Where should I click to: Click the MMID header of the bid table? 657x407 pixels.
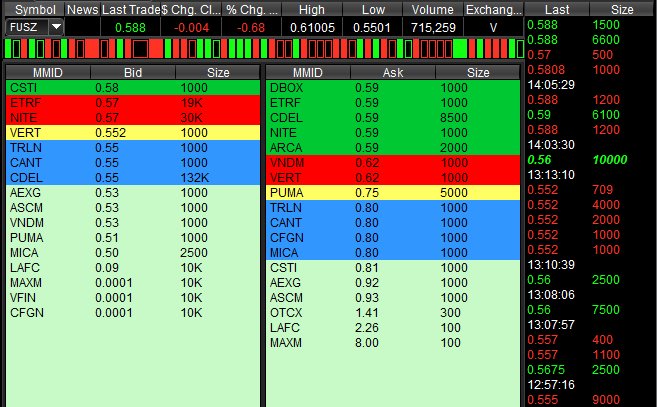tap(48, 73)
